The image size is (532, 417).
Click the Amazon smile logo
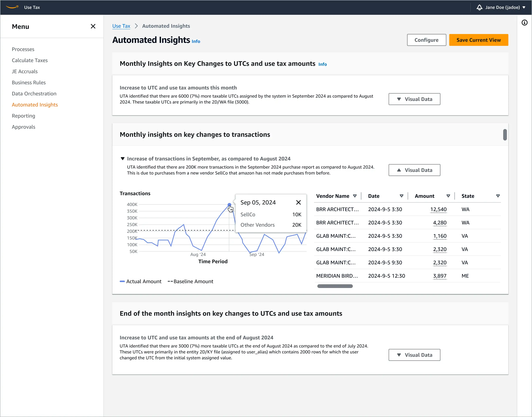(12, 7)
